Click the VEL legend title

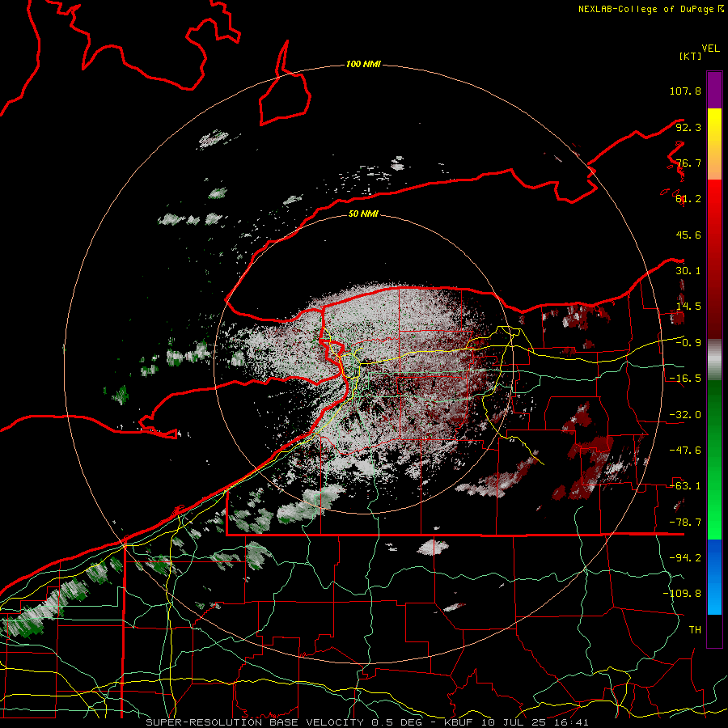click(x=710, y=49)
